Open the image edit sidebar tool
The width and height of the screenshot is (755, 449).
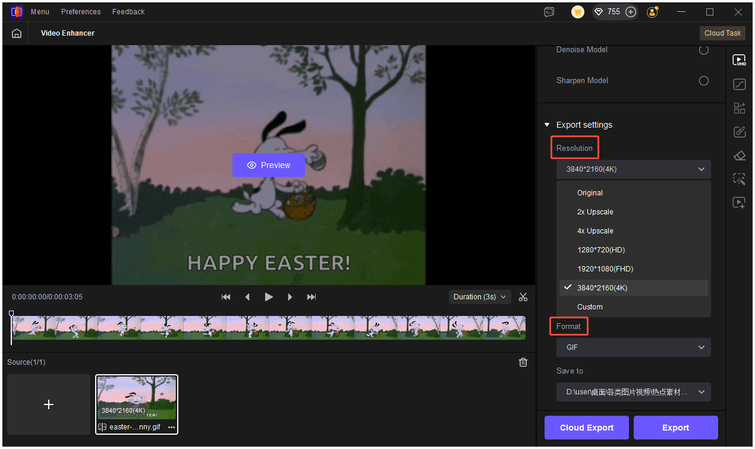point(739,132)
